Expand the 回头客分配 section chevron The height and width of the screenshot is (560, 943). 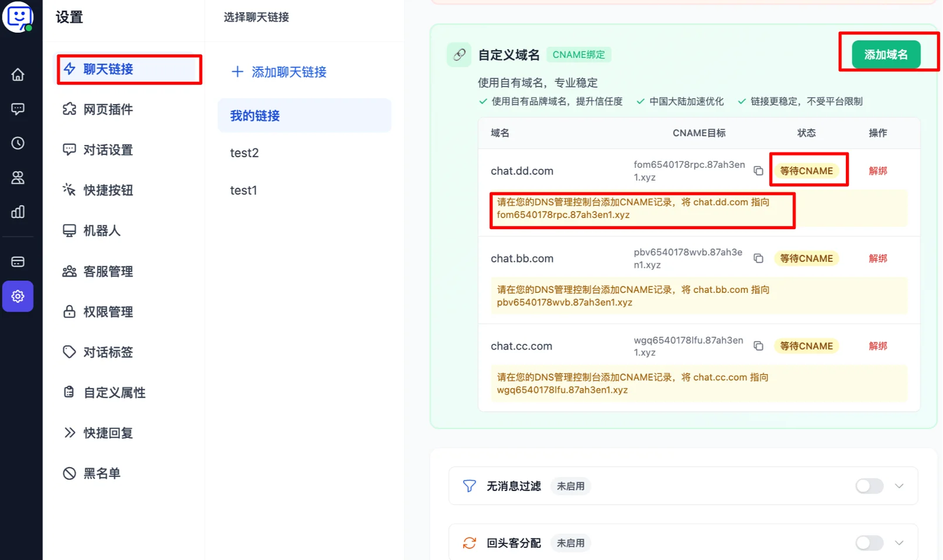coord(900,542)
